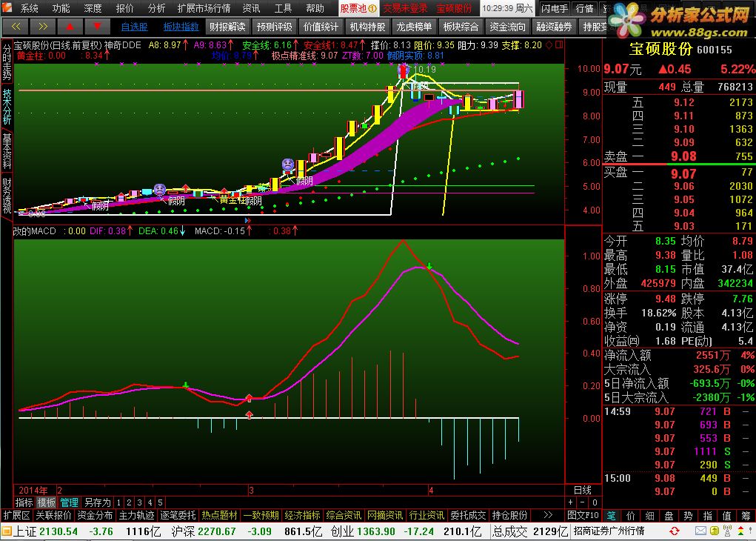Click the 资金流向 toolbar button
756x541 pixels.
pos(507,27)
